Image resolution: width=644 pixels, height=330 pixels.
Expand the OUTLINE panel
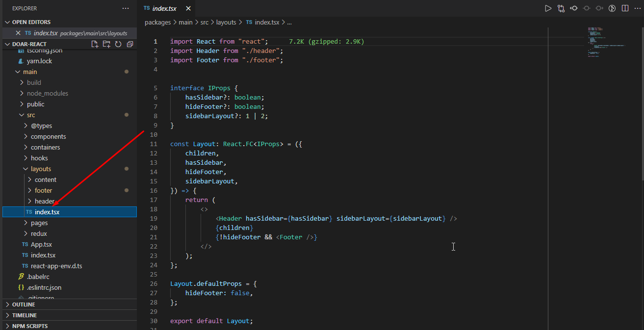(x=70, y=305)
